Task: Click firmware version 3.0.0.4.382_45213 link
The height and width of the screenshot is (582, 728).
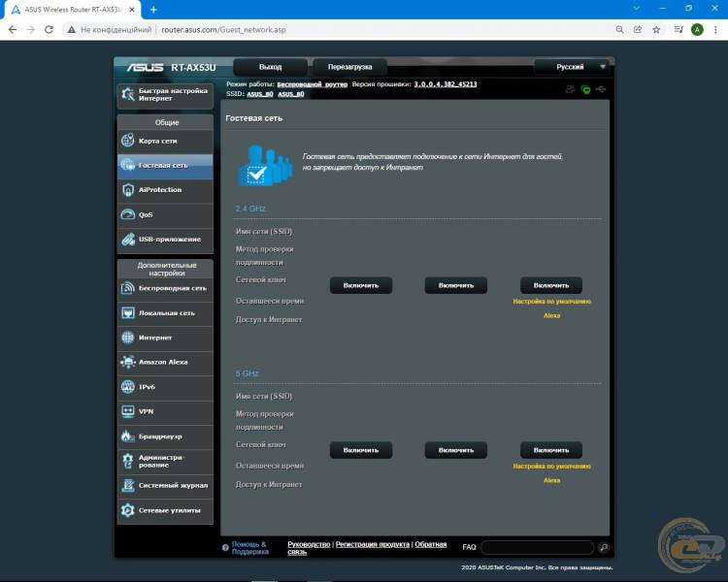Action: point(446,84)
